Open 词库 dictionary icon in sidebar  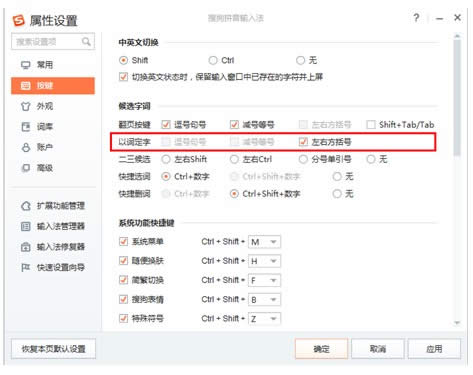(x=26, y=127)
